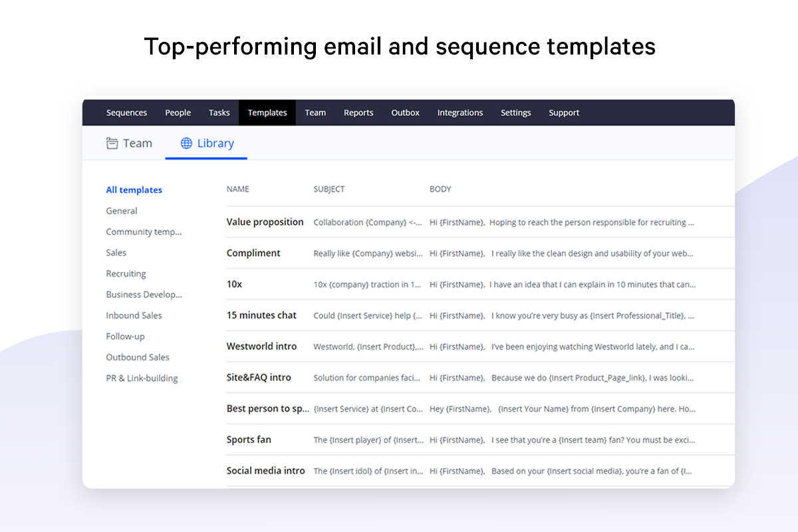Select the Sports fan template
Viewport: 798px width, 532px height.
point(249,440)
